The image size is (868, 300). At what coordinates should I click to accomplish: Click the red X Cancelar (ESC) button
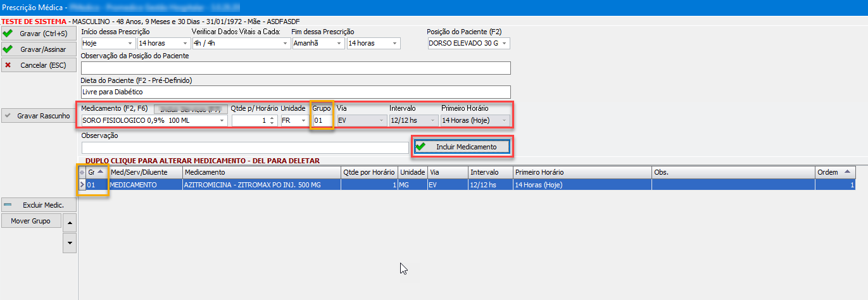39,65
